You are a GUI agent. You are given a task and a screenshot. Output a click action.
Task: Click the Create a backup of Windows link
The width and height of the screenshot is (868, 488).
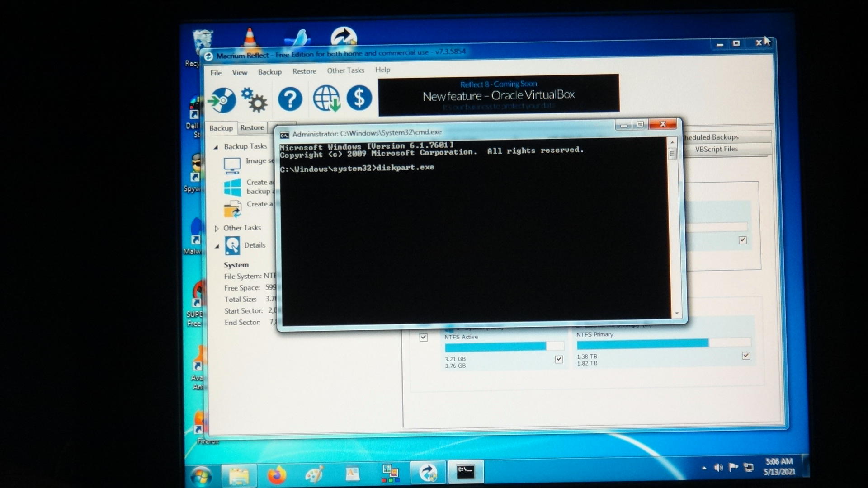(x=260, y=187)
